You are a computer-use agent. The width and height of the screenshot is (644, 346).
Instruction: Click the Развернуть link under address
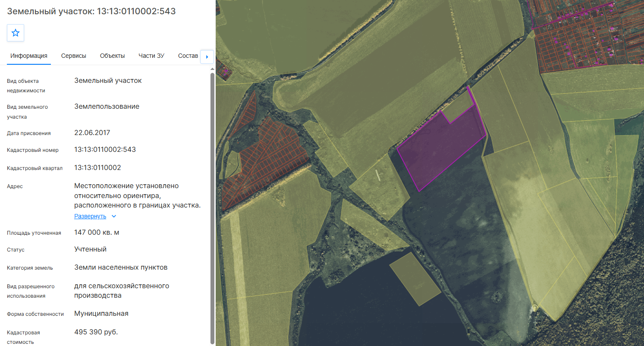(x=90, y=216)
